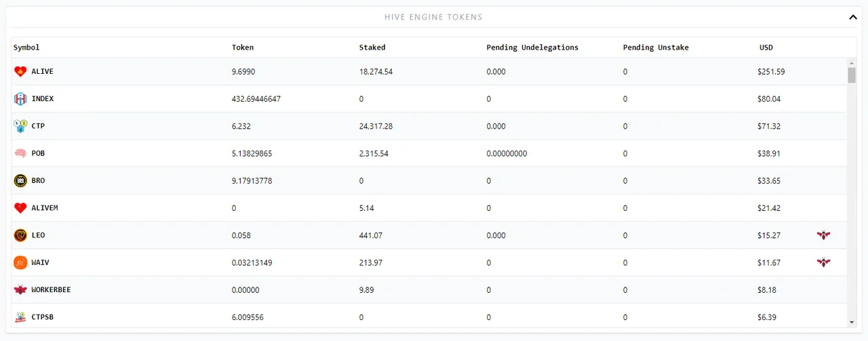Click the HIVE ENGINE TOKENS title
Screen dimensions: 868x341
click(433, 17)
